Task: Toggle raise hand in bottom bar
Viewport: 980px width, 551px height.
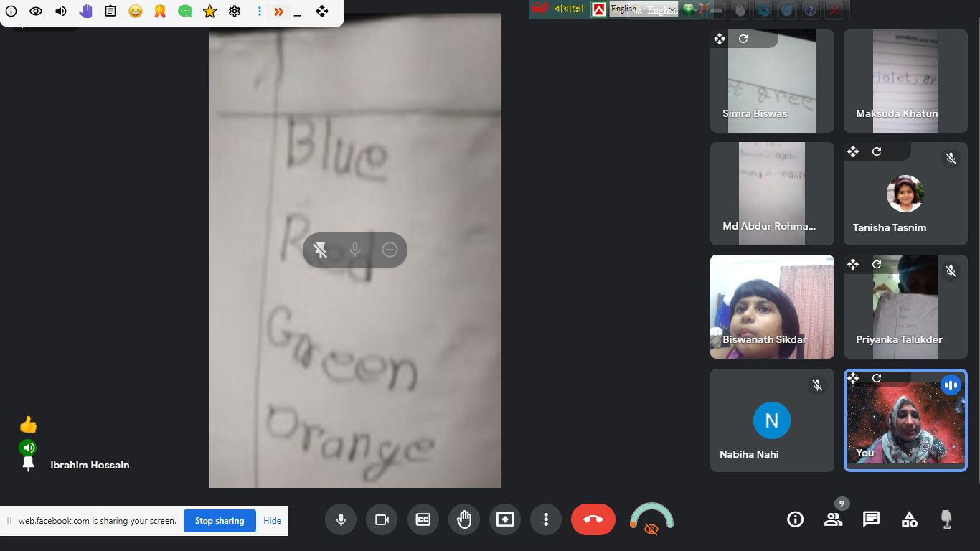Action: 464,519
